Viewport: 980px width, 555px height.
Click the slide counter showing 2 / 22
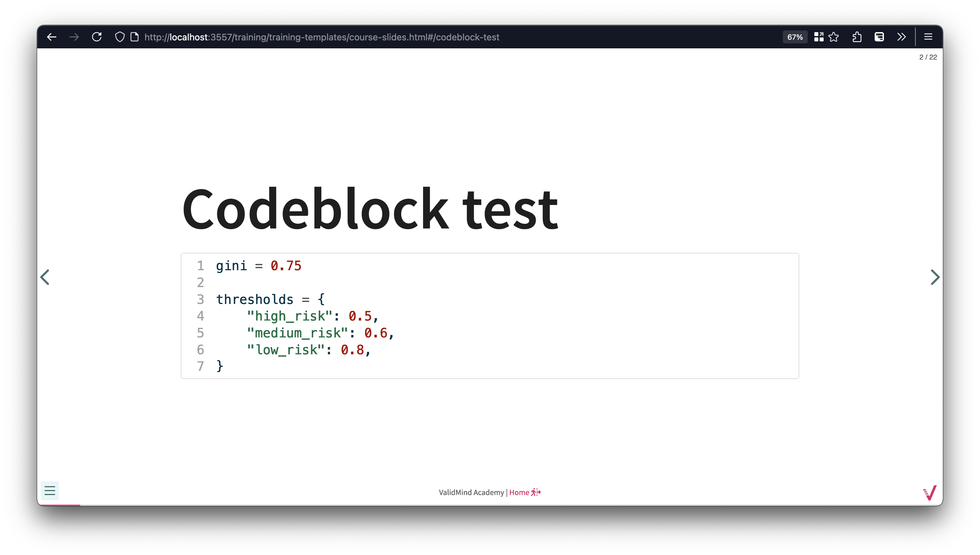point(928,57)
